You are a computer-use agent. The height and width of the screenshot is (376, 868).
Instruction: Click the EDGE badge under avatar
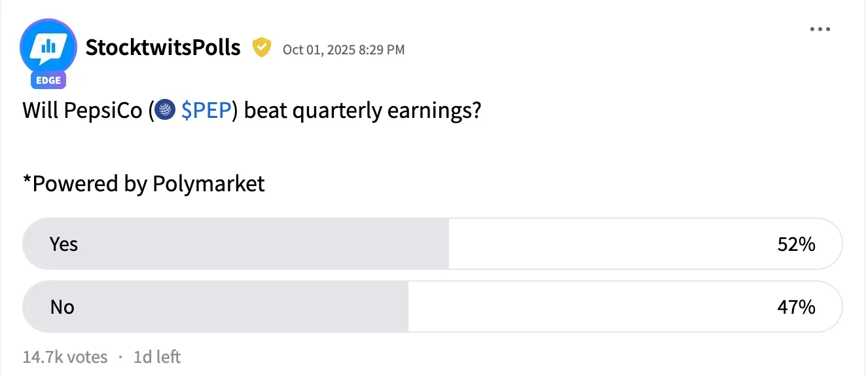(48, 81)
